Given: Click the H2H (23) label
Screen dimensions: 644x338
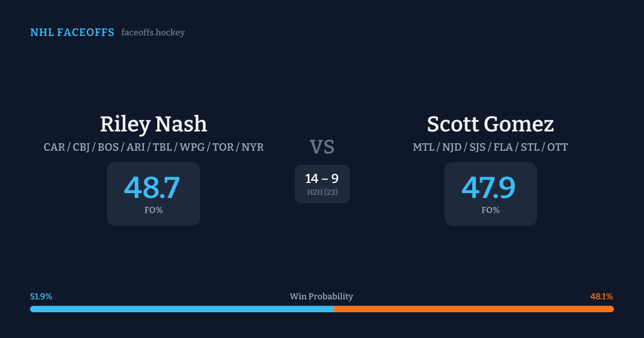Looking at the screenshot, I should click(x=322, y=192).
